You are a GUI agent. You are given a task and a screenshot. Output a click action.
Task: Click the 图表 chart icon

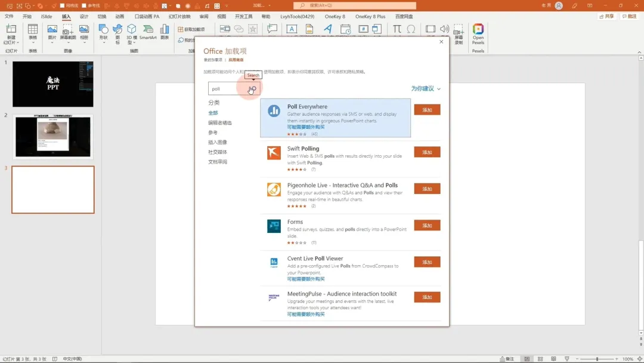(x=165, y=29)
